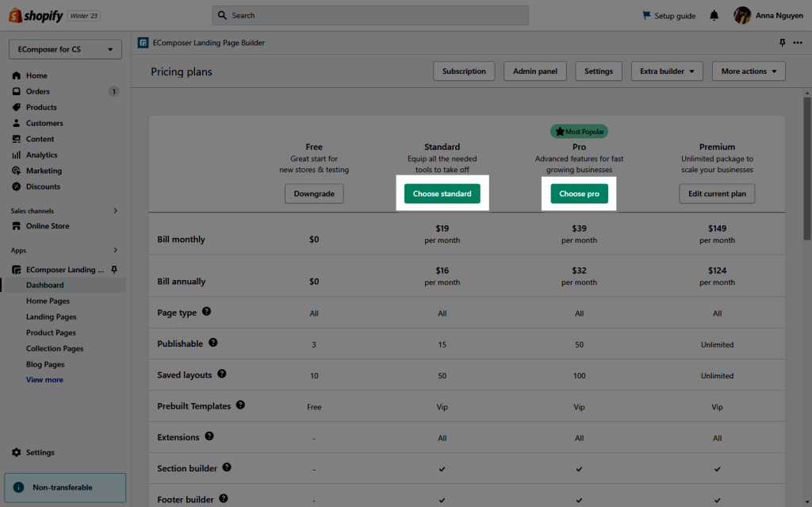812x507 pixels.
Task: Click the search magnifier icon
Action: pos(222,16)
